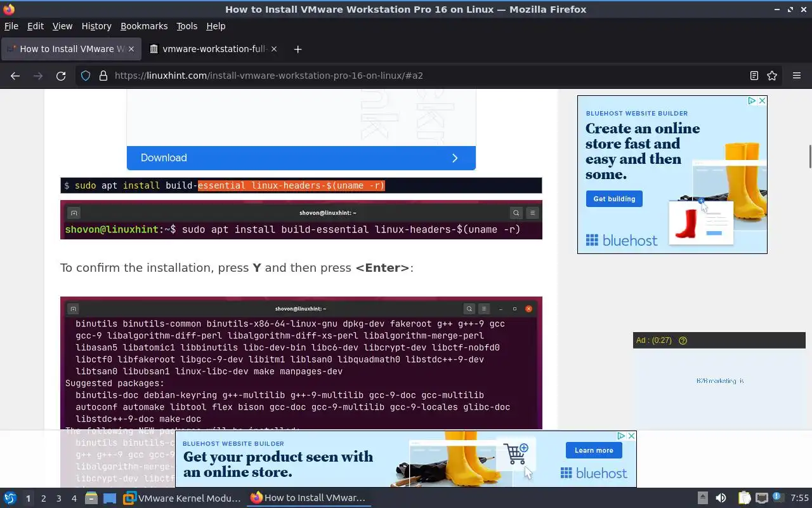Close the sidebar Bluehost ad
This screenshot has height=508, width=812.
click(x=762, y=100)
